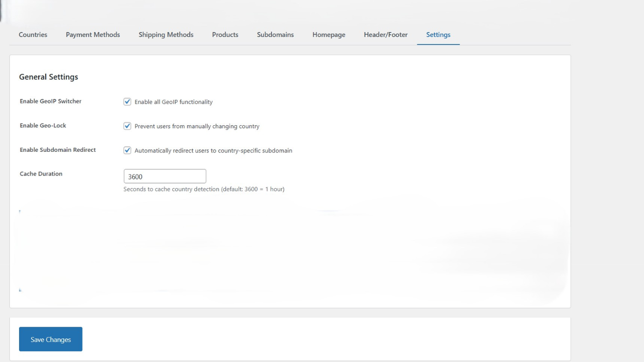Toggle the Enable Subdomain Redirect checkbox

click(x=127, y=150)
